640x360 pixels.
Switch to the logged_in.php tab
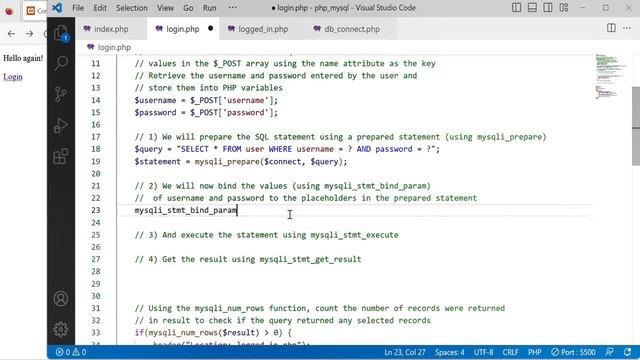click(263, 29)
